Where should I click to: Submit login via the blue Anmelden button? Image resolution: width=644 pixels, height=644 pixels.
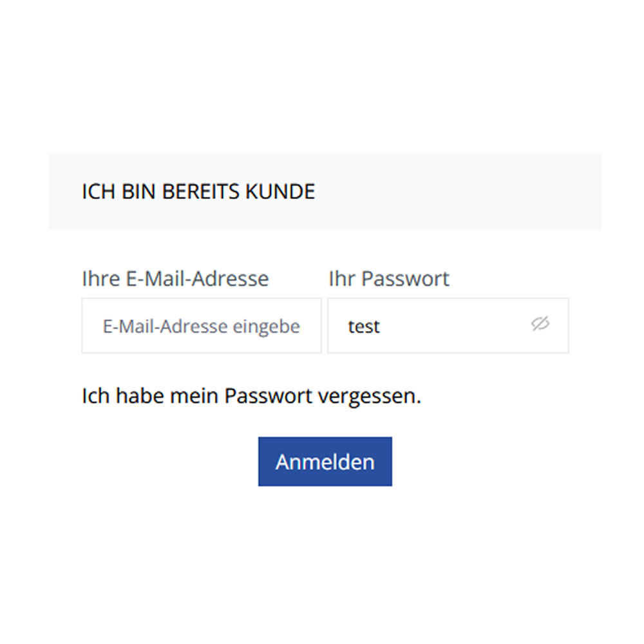[325, 462]
